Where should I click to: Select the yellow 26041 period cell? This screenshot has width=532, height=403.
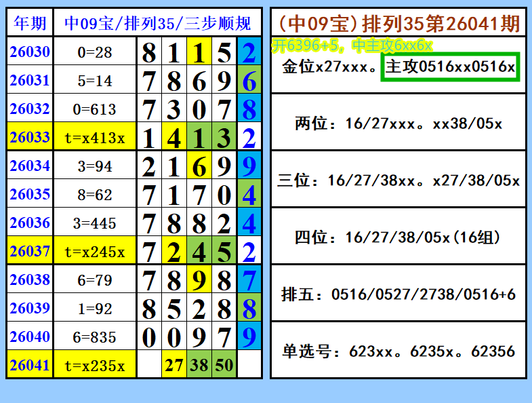click(x=30, y=365)
